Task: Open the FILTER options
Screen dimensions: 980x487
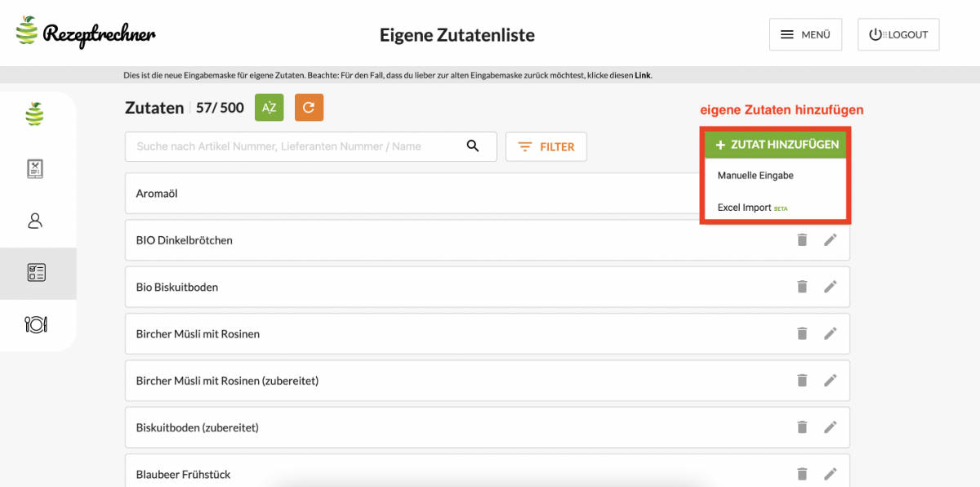Action: pos(546,147)
